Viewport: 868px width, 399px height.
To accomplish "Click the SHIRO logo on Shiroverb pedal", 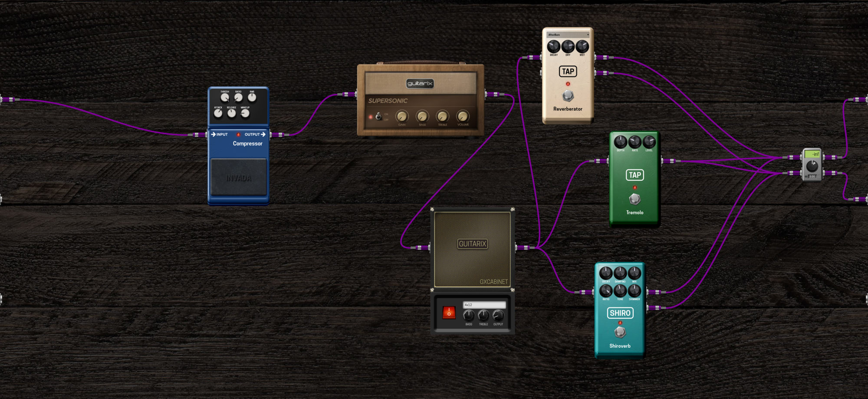I will (620, 313).
